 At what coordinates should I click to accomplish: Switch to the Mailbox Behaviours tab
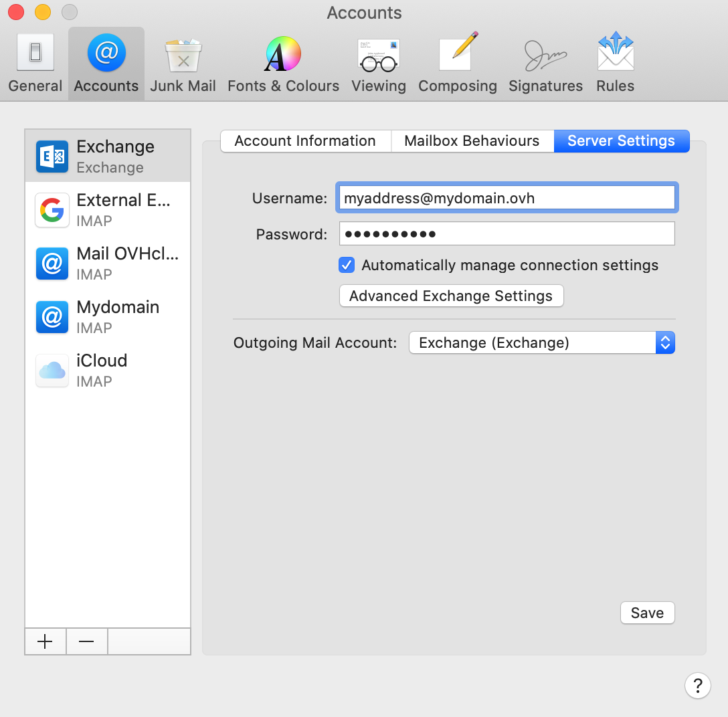click(472, 140)
